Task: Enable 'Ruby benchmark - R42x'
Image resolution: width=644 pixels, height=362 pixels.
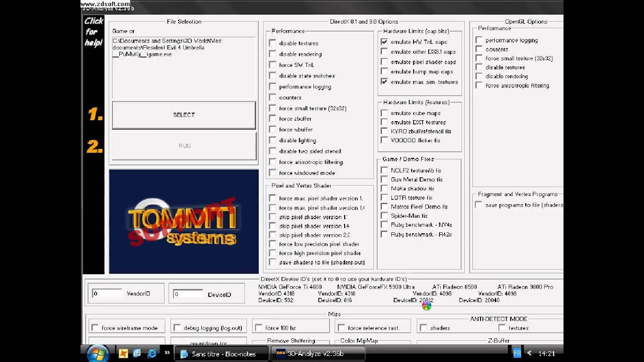Action: tap(384, 234)
